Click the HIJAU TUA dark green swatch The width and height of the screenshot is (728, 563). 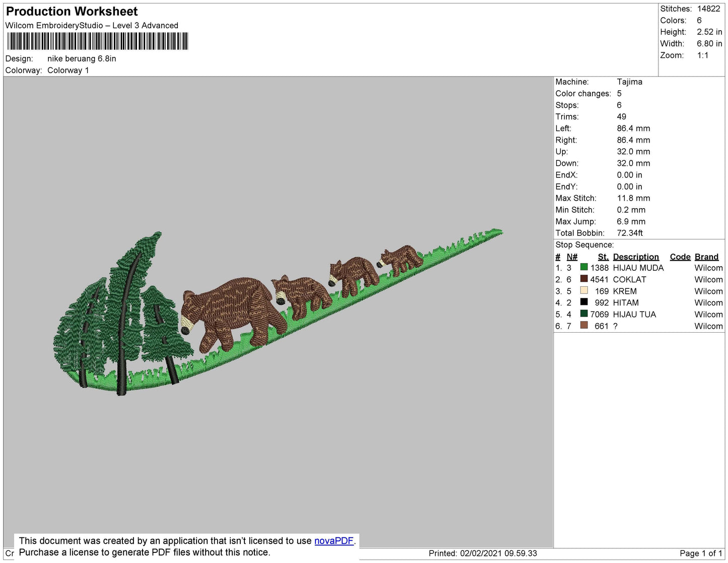[584, 314]
